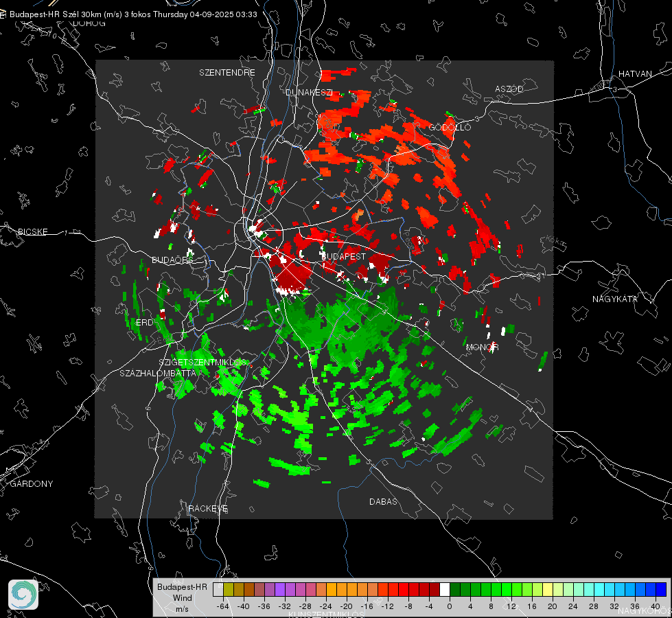Select the SZIGETSZENTMIKLOS town label

point(202,363)
